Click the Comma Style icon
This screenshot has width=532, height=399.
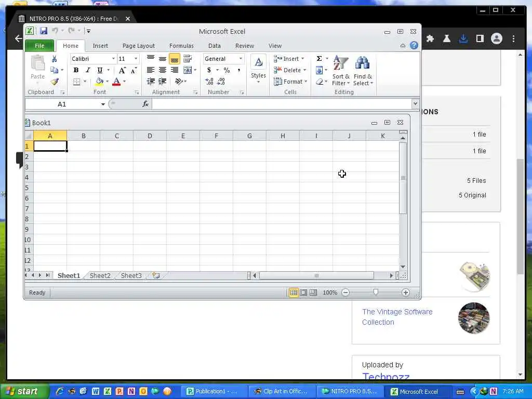tap(239, 70)
